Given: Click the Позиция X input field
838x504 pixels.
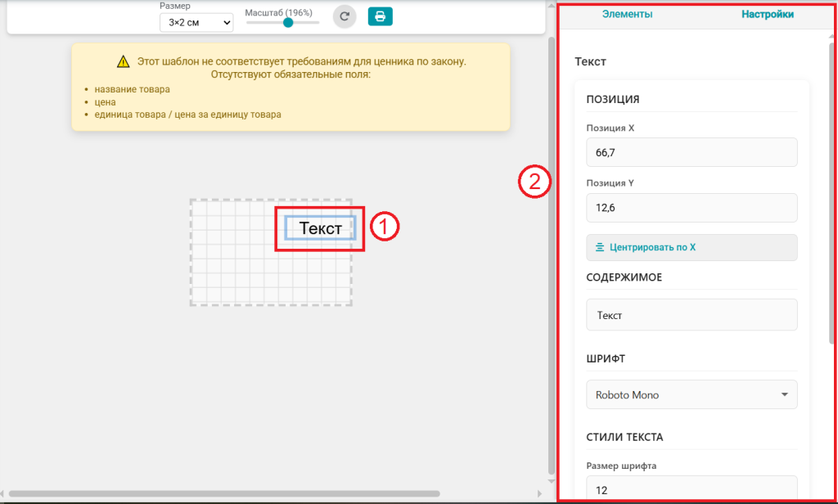Looking at the screenshot, I should tap(692, 152).
